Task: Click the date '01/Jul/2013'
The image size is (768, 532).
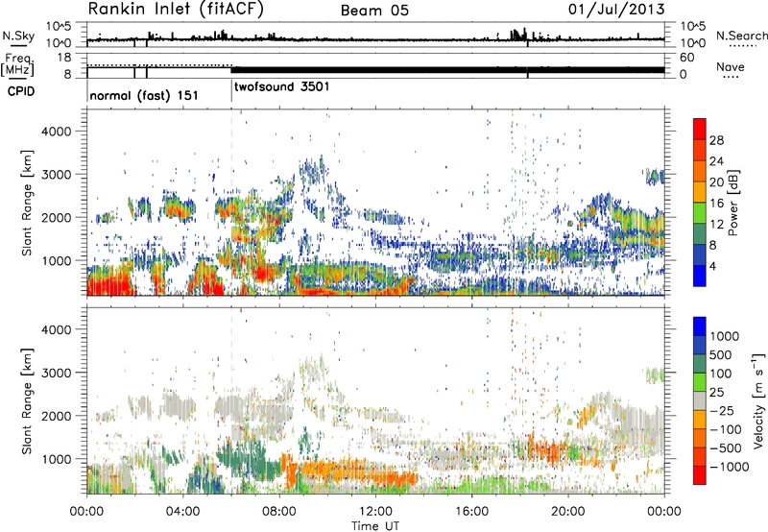Action: (616, 10)
